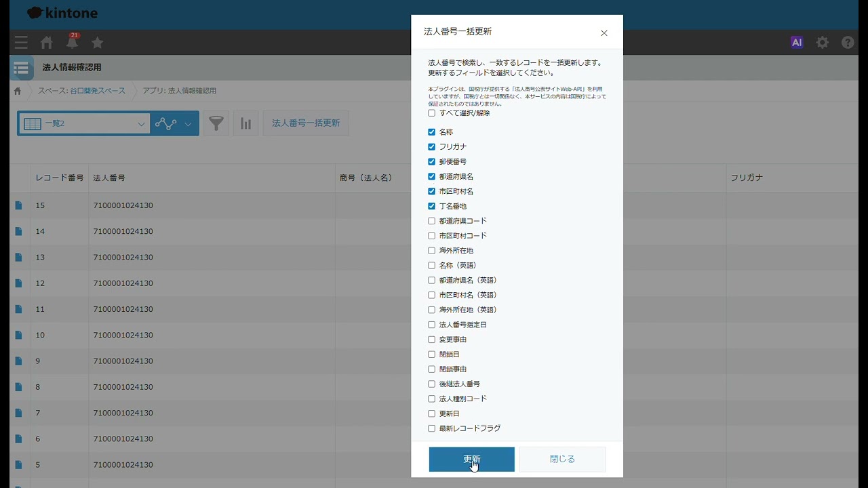The width and height of the screenshot is (868, 488).
Task: Open record 15 detail icon
Action: [x=19, y=205]
